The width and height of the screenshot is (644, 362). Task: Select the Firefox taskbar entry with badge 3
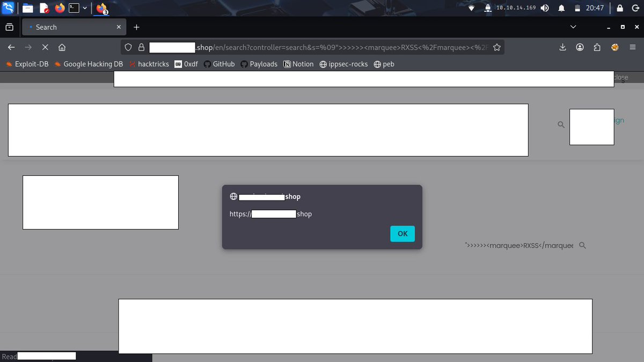101,8
